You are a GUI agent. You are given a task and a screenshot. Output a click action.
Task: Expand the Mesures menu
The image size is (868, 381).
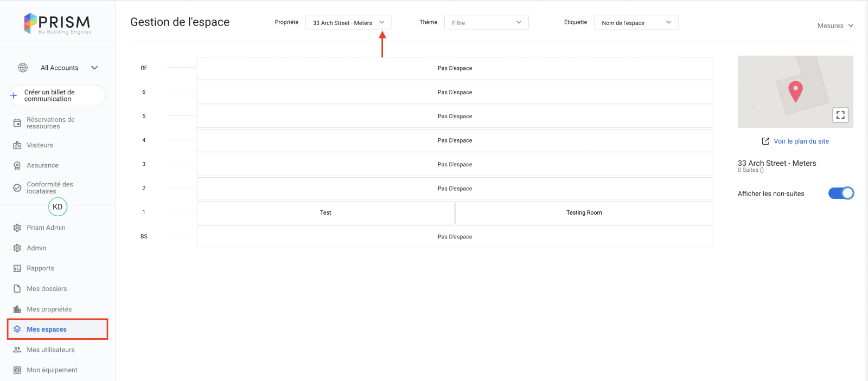click(835, 25)
